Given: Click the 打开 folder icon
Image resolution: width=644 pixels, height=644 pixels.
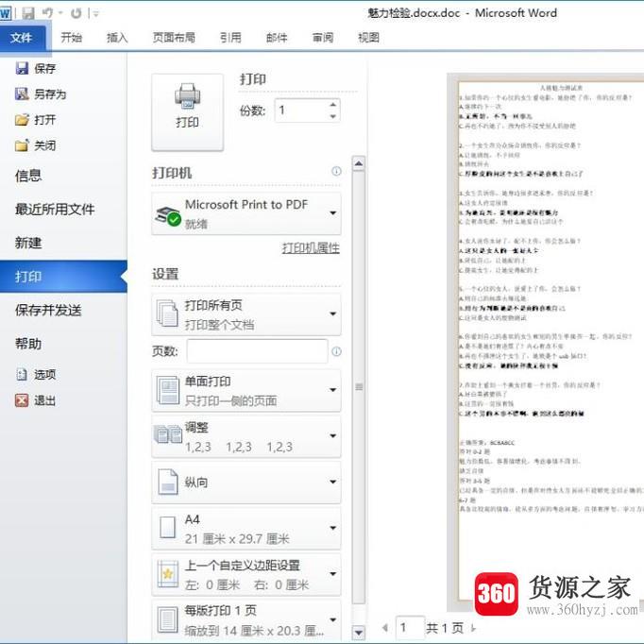Looking at the screenshot, I should click(22, 120).
